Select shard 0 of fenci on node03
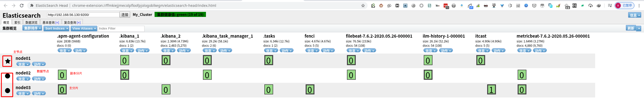Image resolution: width=644 pixels, height=102 pixels. pos(310,90)
